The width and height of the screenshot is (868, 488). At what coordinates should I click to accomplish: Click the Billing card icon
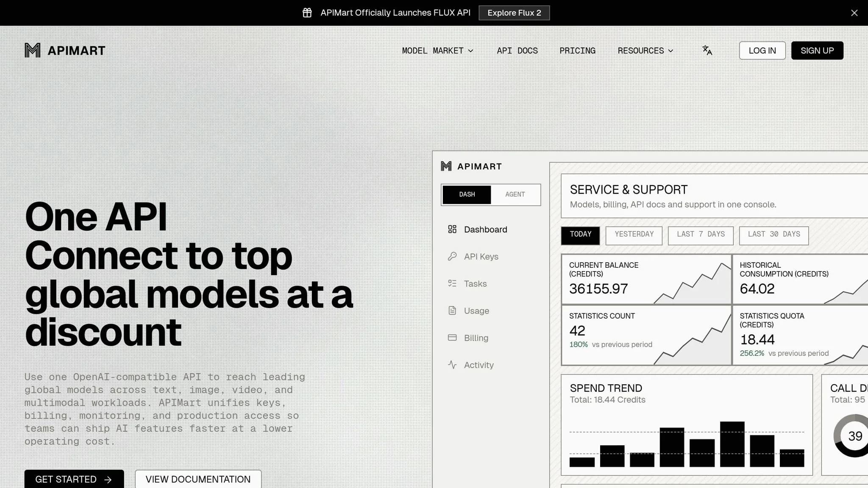[x=452, y=338]
